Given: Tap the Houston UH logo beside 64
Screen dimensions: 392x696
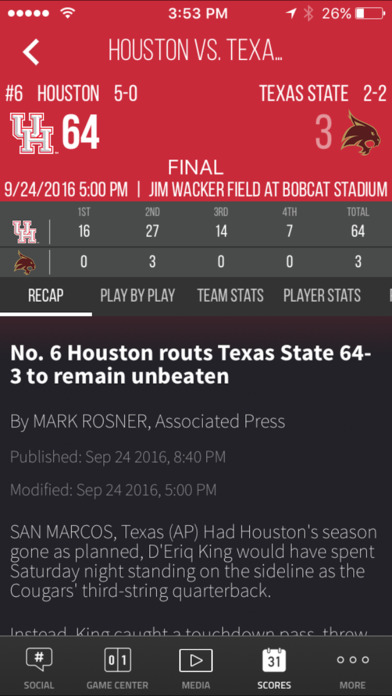Looking at the screenshot, I should [x=32, y=133].
